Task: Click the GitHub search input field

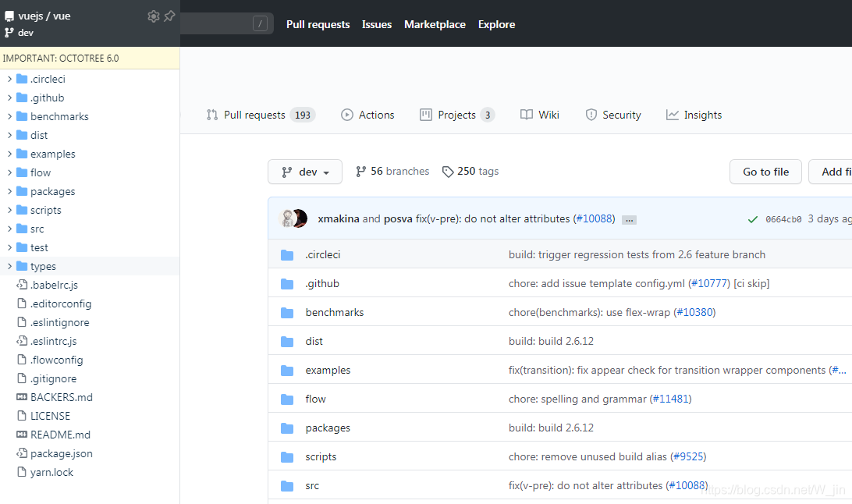Action: (x=226, y=23)
